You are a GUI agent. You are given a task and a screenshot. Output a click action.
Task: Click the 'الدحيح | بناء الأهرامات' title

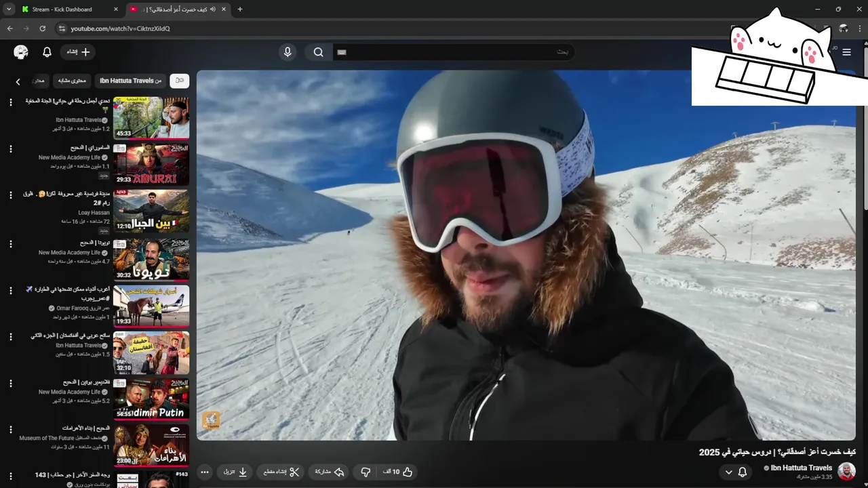pyautogui.click(x=86, y=428)
